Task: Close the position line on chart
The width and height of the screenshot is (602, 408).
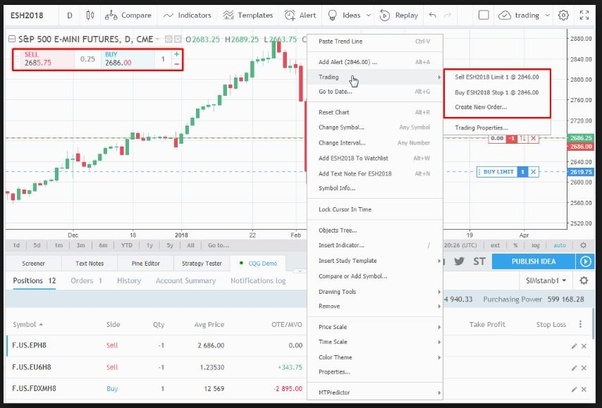Action: coord(533,138)
